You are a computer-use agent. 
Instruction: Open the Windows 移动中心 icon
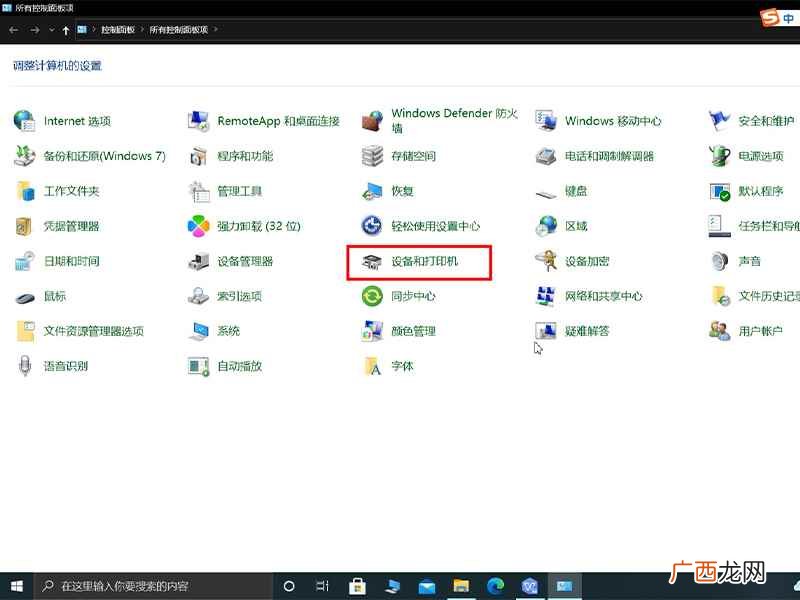[546, 121]
